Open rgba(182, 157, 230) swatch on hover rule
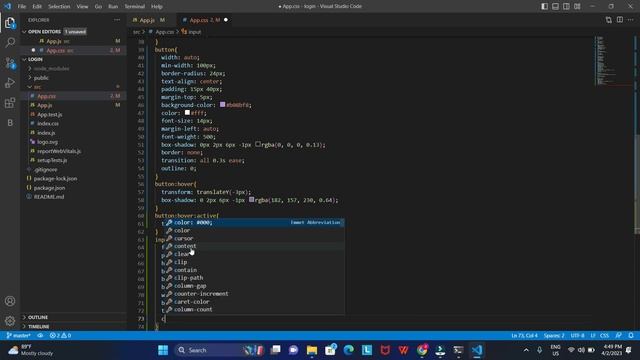Image resolution: width=640 pixels, height=360 pixels. tap(251, 200)
